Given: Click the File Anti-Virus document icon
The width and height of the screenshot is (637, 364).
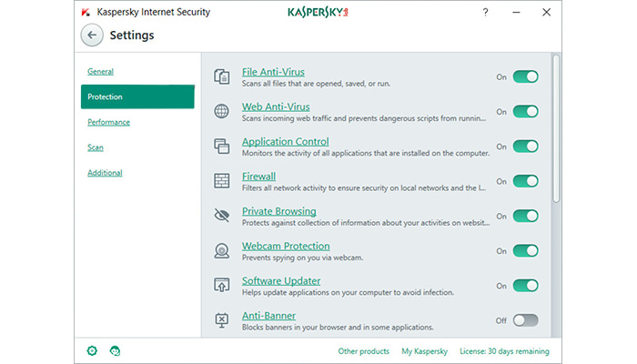Looking at the screenshot, I should pyautogui.click(x=221, y=76).
